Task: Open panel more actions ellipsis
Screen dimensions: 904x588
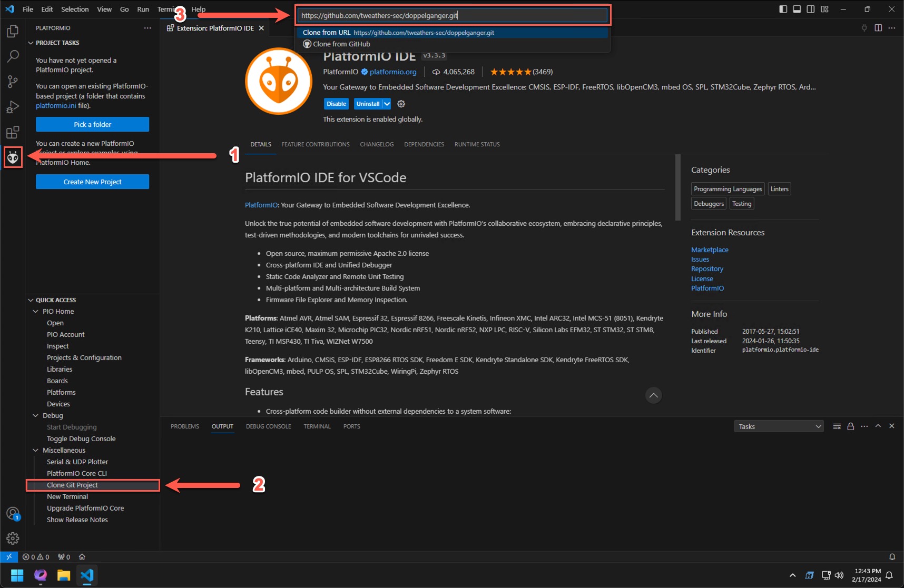Action: click(x=864, y=426)
